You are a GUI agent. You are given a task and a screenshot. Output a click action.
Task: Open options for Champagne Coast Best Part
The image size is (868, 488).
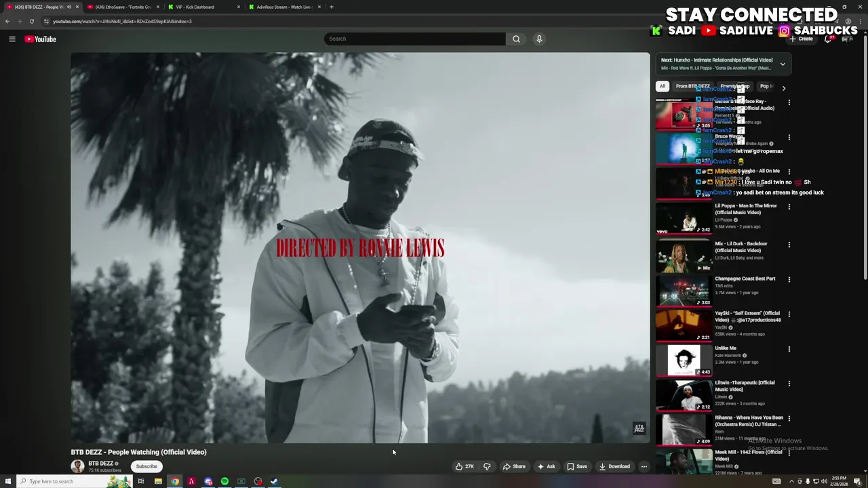click(x=789, y=279)
